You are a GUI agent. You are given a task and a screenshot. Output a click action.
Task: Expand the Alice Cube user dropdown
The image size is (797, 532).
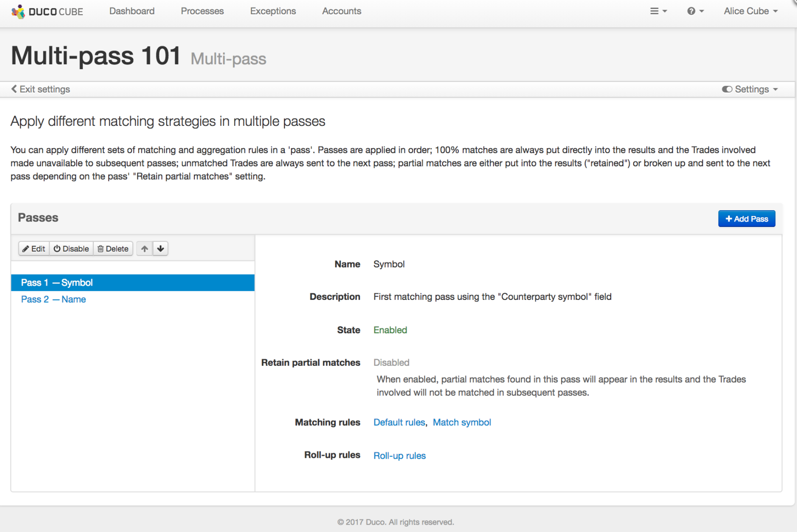[x=751, y=11]
